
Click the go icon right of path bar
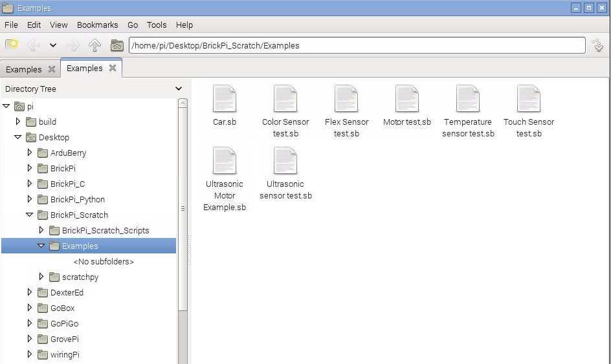click(x=597, y=45)
